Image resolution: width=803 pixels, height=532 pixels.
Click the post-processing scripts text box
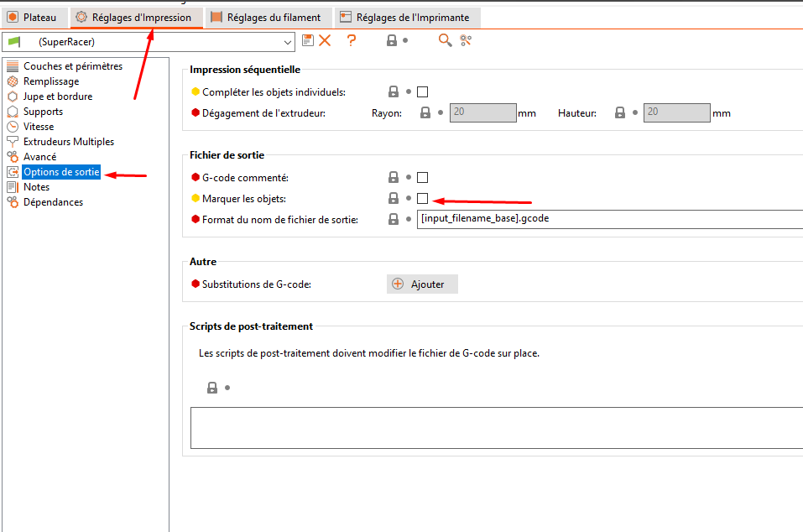point(497,428)
